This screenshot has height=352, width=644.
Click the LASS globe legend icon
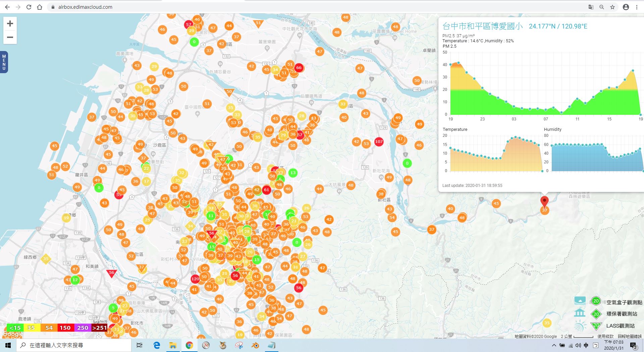tap(580, 326)
